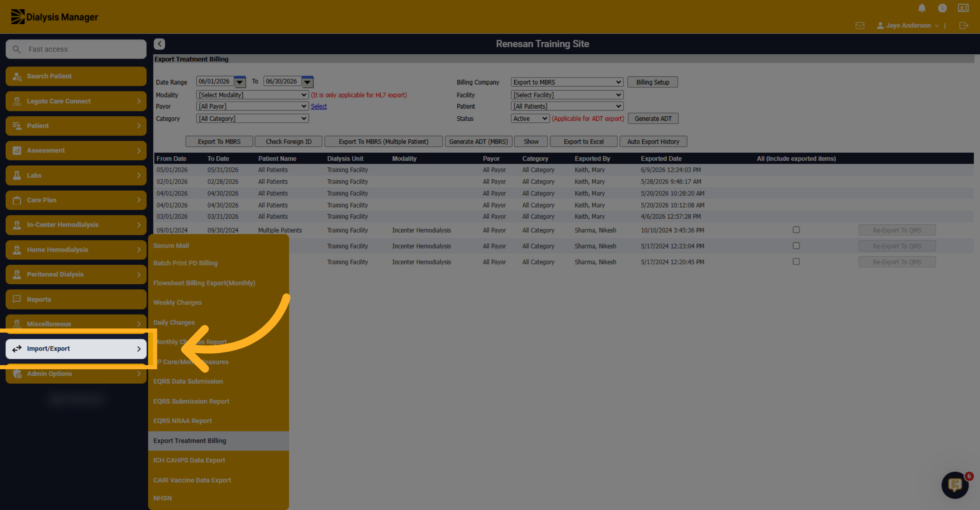
Task: Open the clock history icon
Action: tap(942, 8)
